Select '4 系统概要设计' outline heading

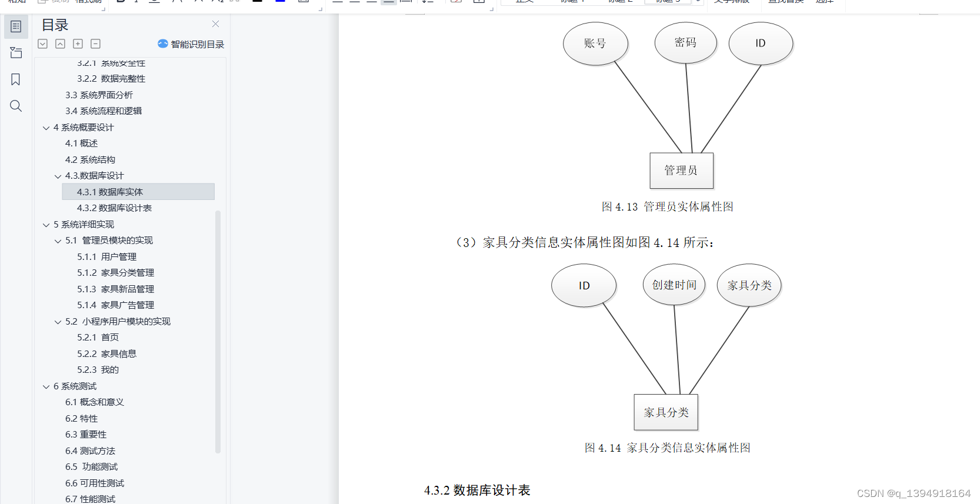pyautogui.click(x=84, y=128)
